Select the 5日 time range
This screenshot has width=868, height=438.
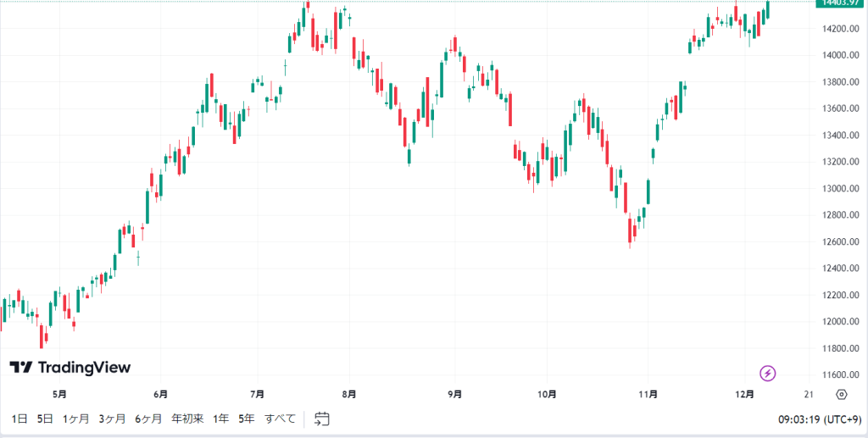[45, 419]
